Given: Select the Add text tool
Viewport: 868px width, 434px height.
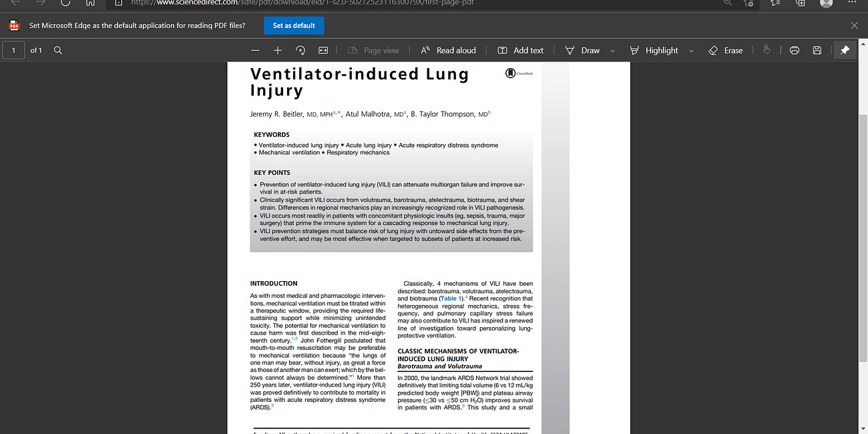Looking at the screenshot, I should click(x=521, y=50).
